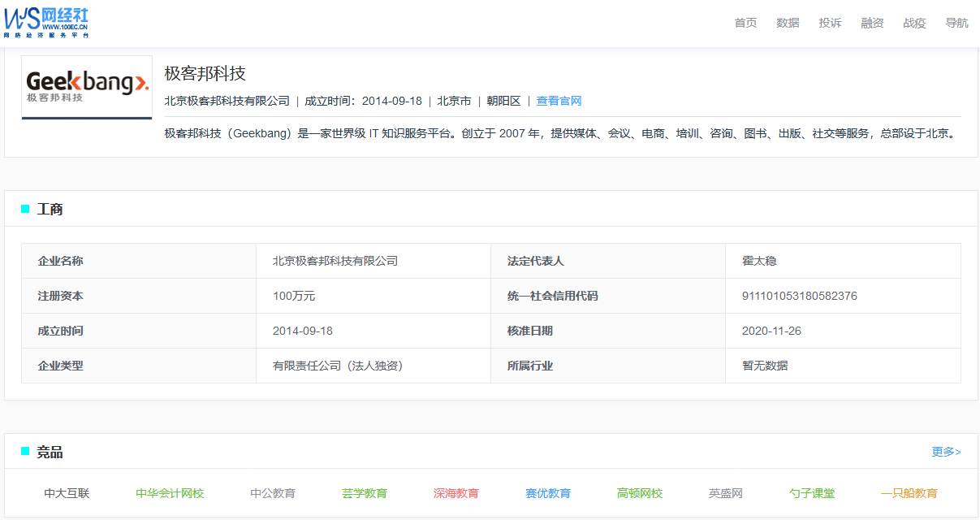Open the 首页 navigation item
The image size is (980, 520).
[745, 23]
